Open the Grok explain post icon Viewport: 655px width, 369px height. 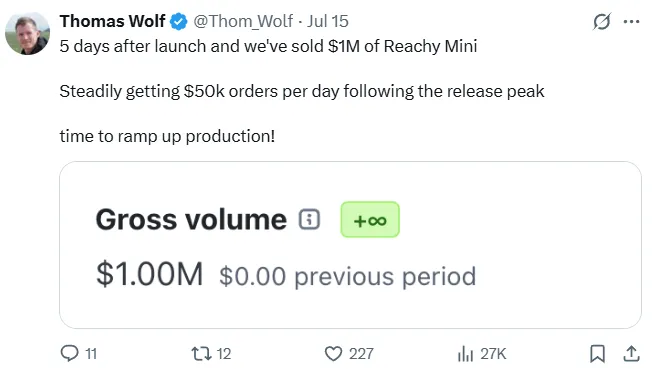click(602, 21)
